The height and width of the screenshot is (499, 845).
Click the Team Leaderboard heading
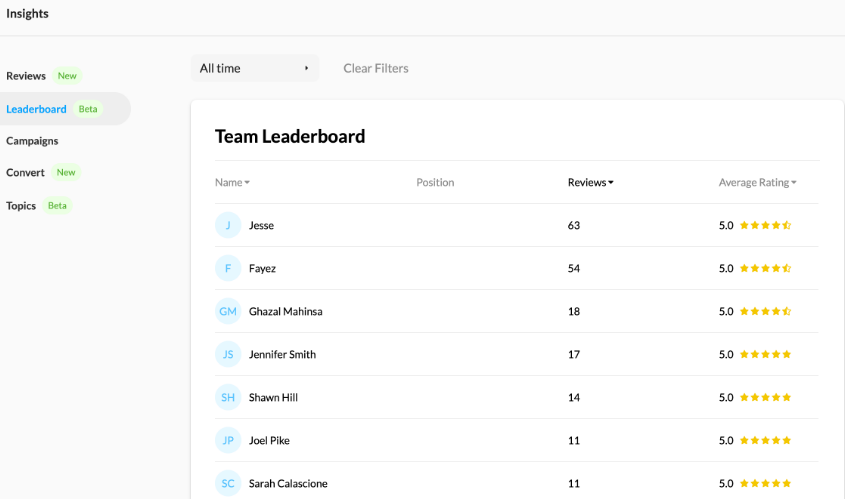(290, 136)
